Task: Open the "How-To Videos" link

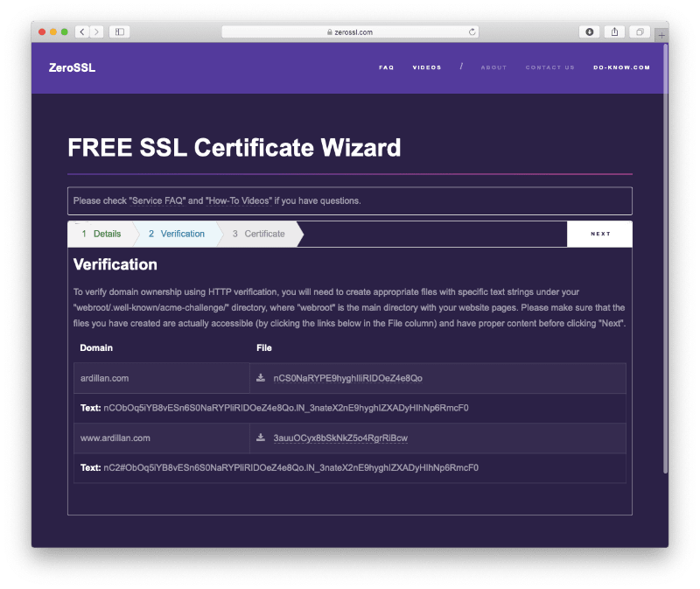Action: pos(238,201)
